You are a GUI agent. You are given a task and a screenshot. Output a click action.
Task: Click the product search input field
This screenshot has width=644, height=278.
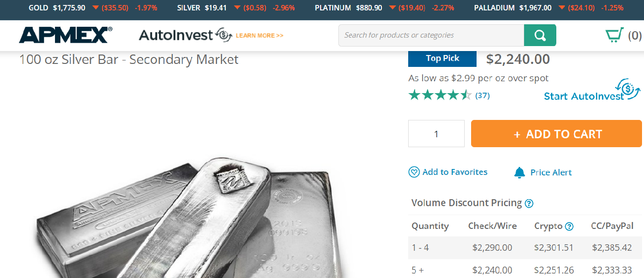click(x=431, y=35)
